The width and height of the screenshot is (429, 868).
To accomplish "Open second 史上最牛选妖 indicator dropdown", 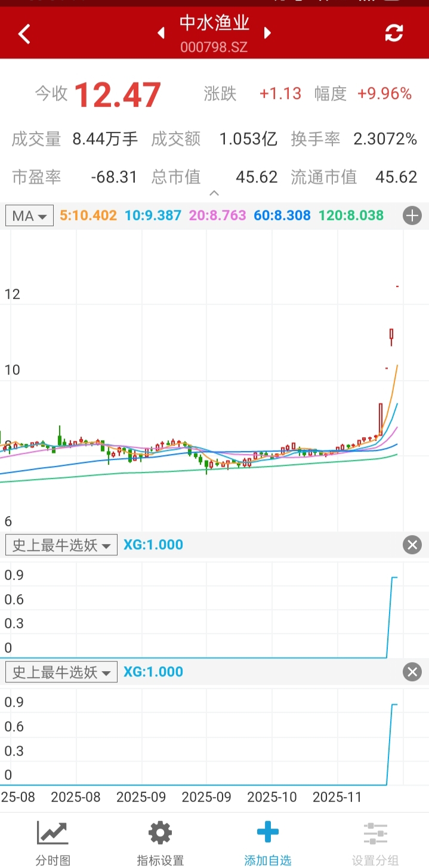I will [x=61, y=672].
